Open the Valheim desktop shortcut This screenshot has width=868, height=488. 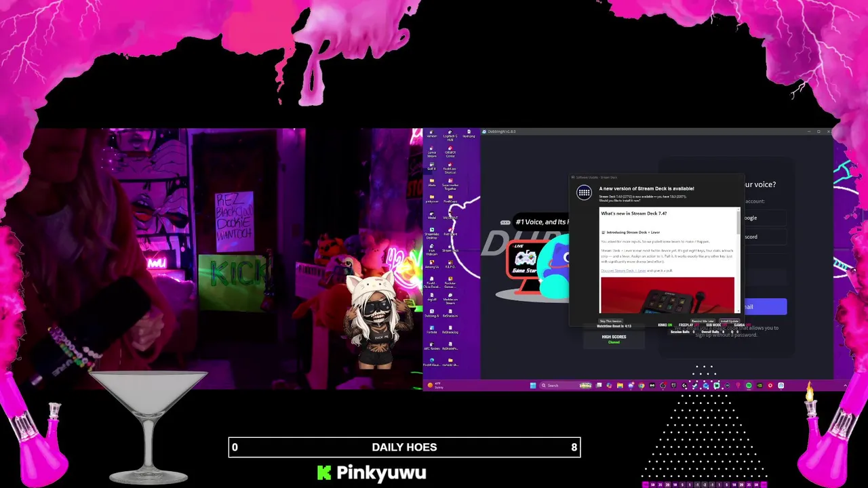coord(431,134)
